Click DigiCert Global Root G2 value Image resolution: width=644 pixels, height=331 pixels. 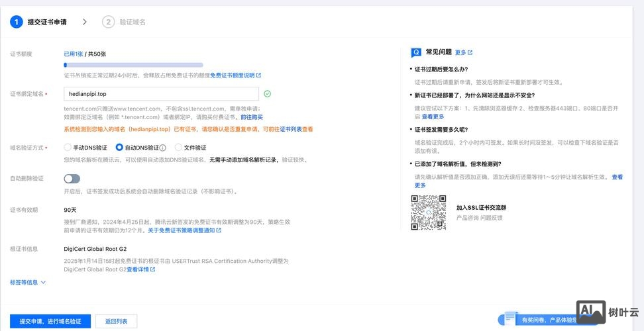click(x=95, y=249)
